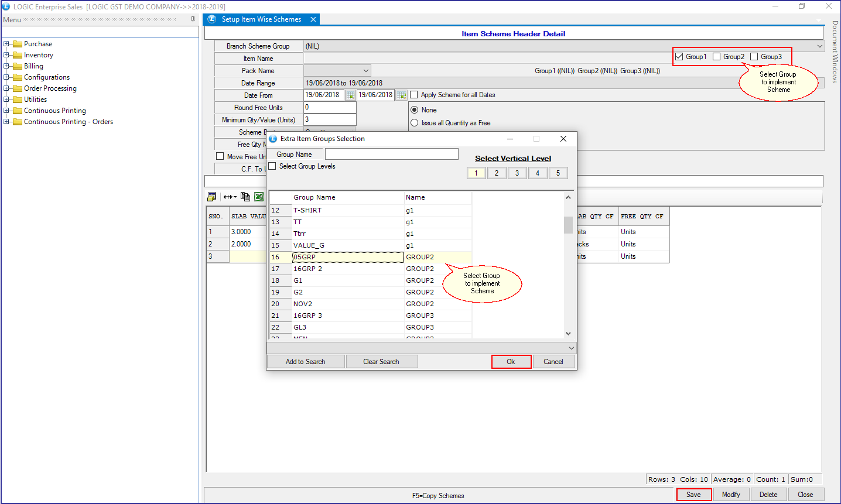Viewport: 841px width, 504px height.
Task: Select the T-SHIRT group row
Action: click(x=370, y=210)
